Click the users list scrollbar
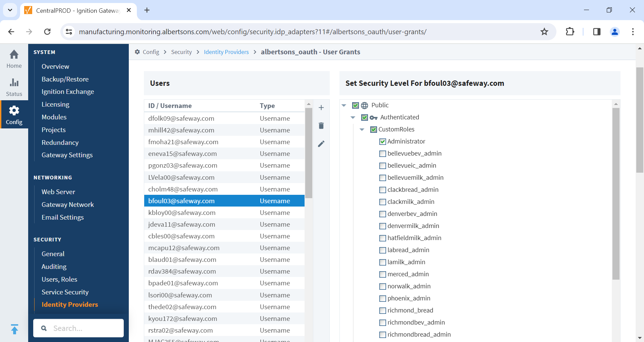 (309, 153)
